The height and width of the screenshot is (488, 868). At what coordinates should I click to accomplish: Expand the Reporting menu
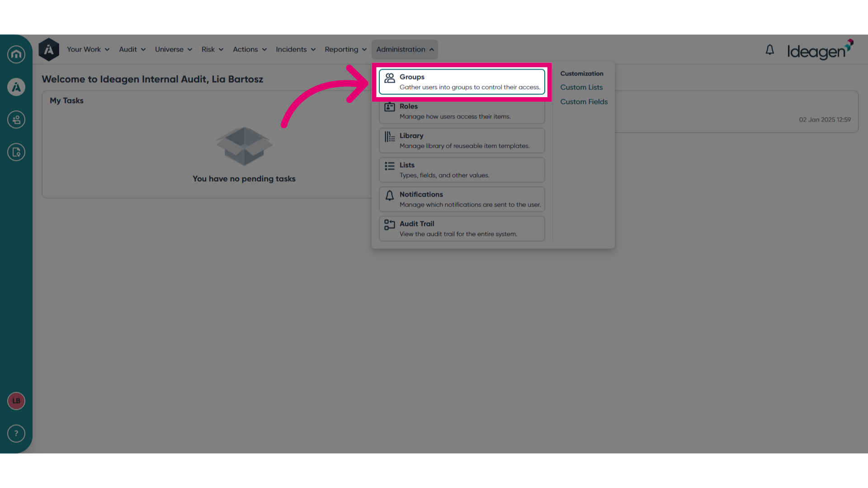coord(345,49)
